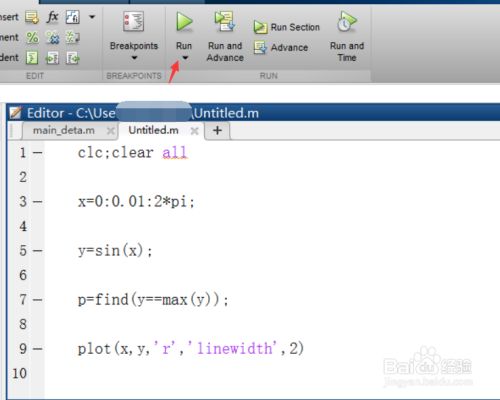500x400 pixels.
Task: Click the Increase Indent icon
Action: [52, 58]
